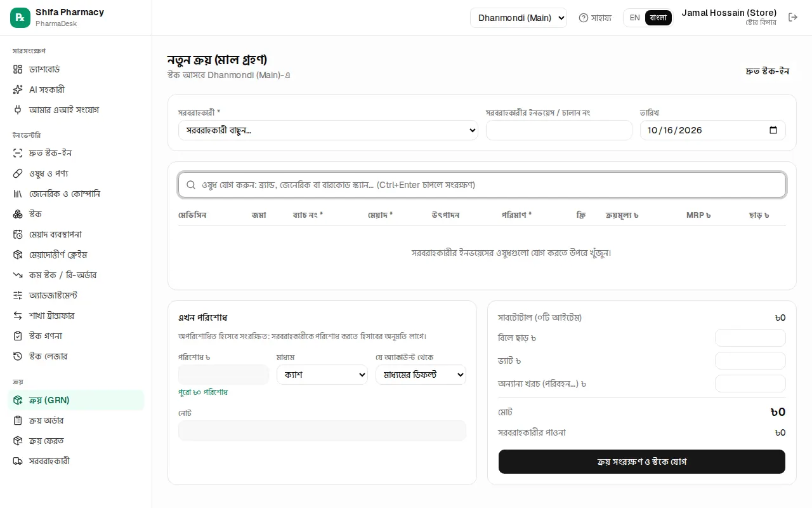812x508 pixels.
Task: Click the অ্যাডজাস্টমেন্ট sliders icon
Action: 18,295
